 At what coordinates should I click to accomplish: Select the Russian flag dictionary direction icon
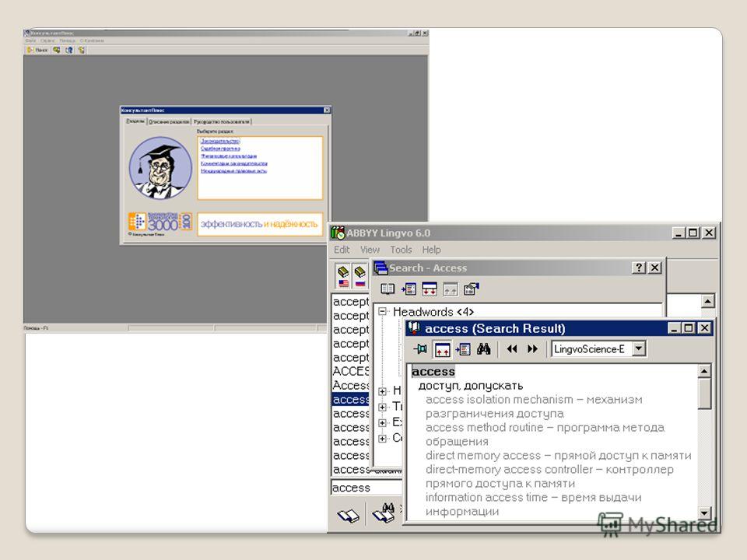click(360, 277)
